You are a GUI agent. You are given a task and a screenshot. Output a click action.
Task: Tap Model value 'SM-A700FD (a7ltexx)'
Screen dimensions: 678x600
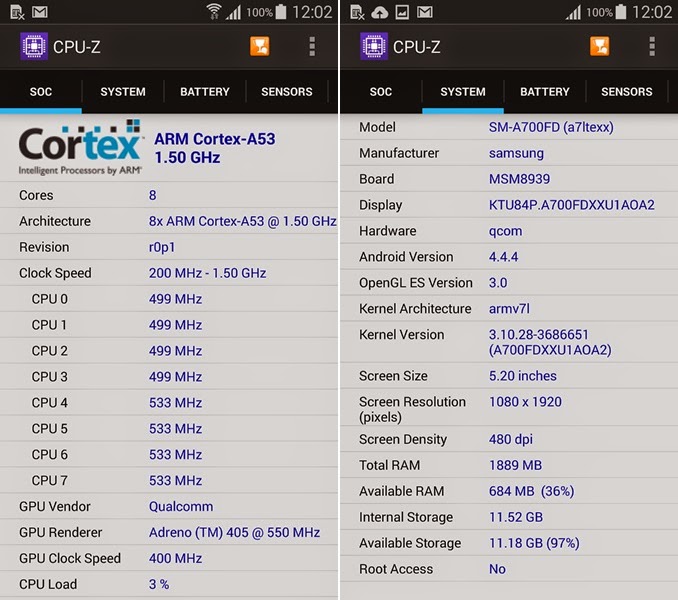pos(551,127)
